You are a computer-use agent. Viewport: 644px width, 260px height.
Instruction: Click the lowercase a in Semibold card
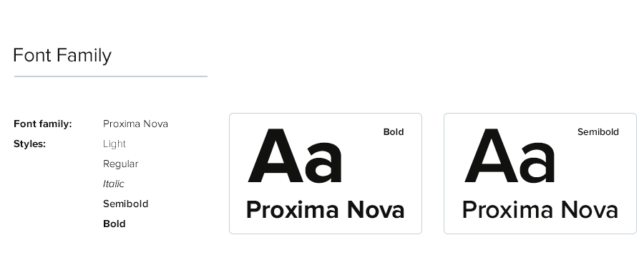[x=537, y=162]
